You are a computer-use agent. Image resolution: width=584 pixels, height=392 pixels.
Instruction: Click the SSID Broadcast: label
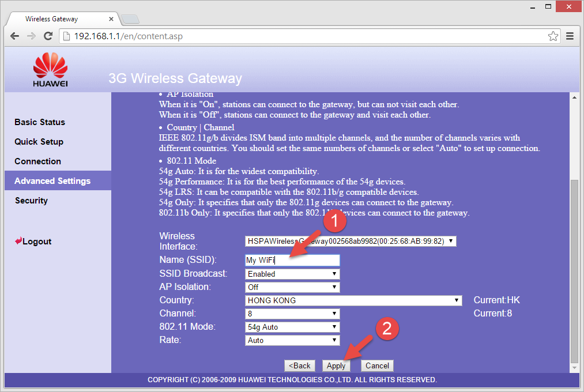tap(193, 274)
